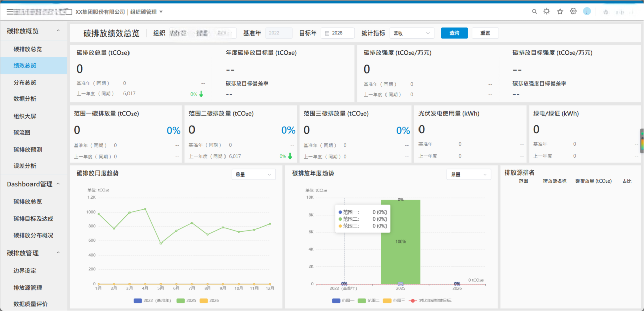Toggle 范围一 legend in annual trend chart
The height and width of the screenshot is (311, 644).
point(343,300)
